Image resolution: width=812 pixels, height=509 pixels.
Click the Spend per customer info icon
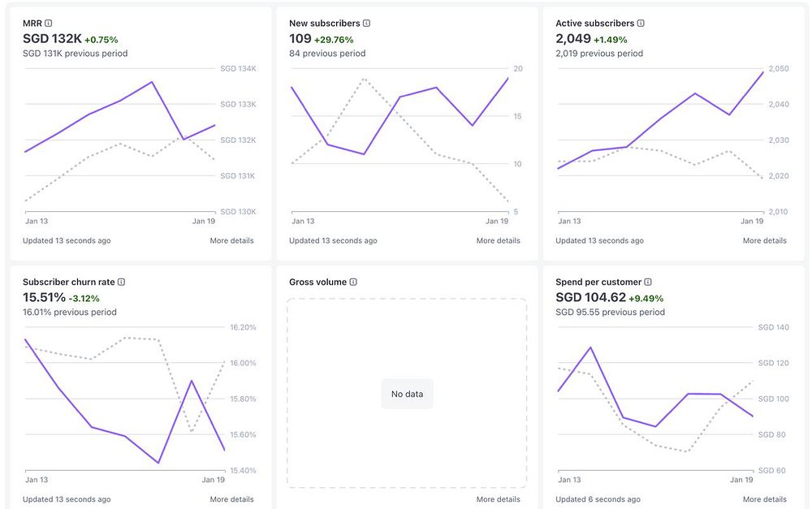(x=648, y=283)
